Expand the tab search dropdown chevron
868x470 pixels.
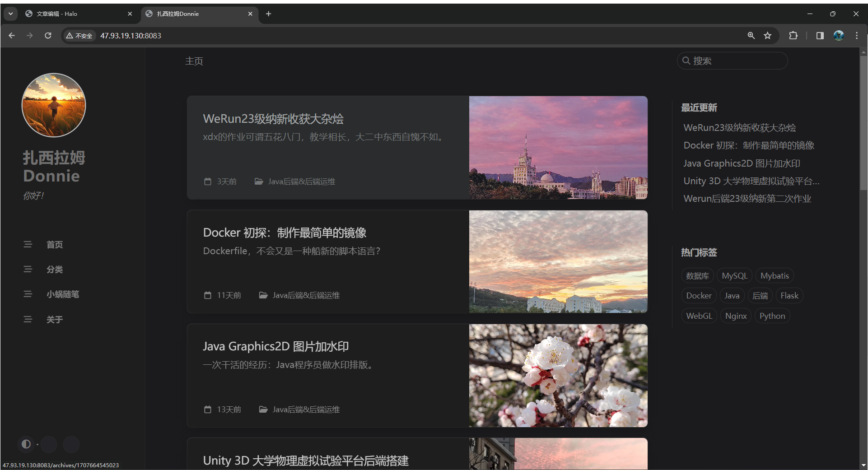pyautogui.click(x=10, y=14)
